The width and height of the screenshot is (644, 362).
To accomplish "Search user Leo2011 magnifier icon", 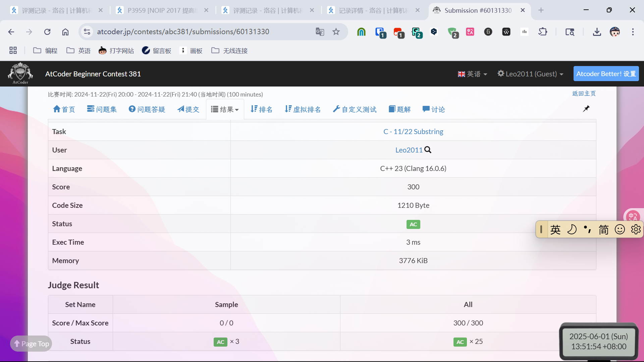I will click(428, 150).
